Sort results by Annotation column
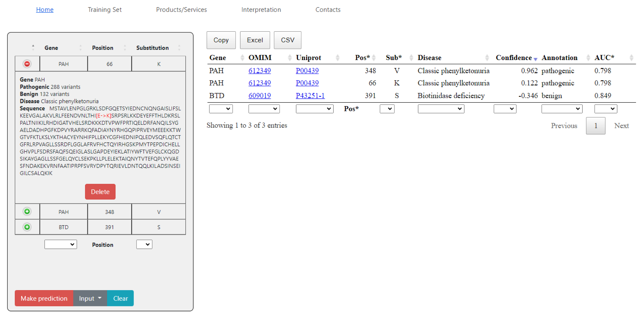The image size is (644, 316). coord(560,58)
